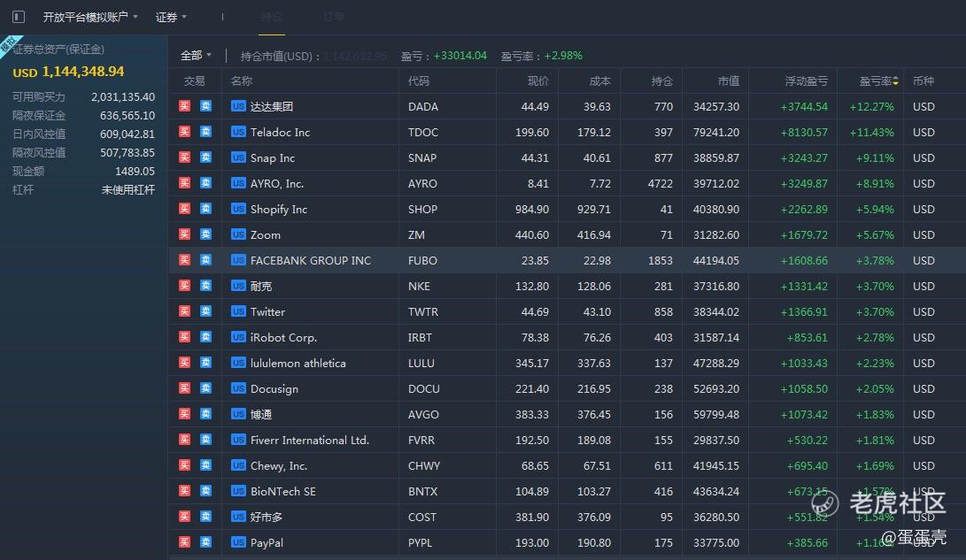Viewport: 966px width, 560px height.
Task: Toggle the sidebar panel icon
Action: tap(19, 17)
